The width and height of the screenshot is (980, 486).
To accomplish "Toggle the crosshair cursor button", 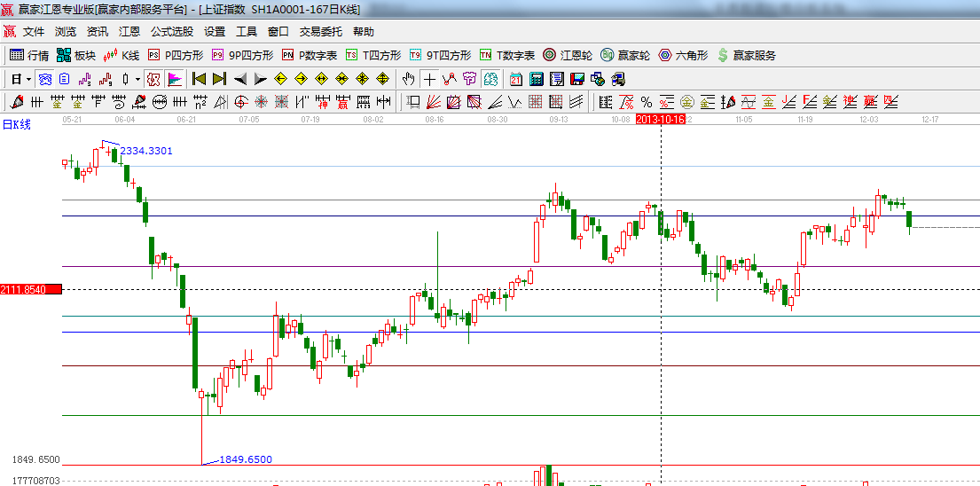I will pyautogui.click(x=429, y=79).
